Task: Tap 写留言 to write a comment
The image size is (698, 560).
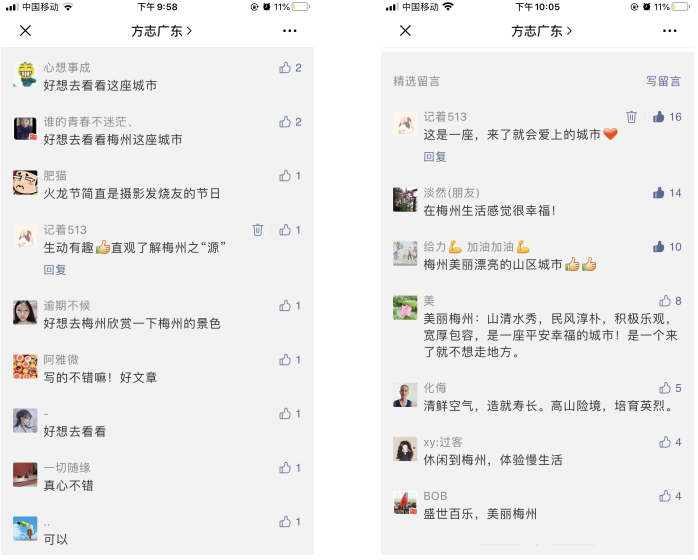Action: coord(664,81)
